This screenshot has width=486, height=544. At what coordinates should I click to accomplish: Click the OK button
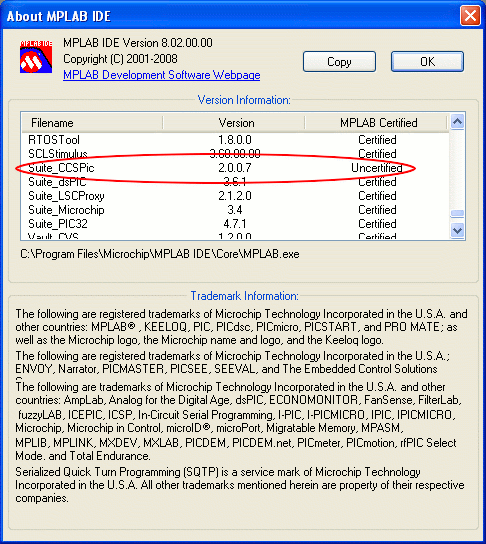427,62
